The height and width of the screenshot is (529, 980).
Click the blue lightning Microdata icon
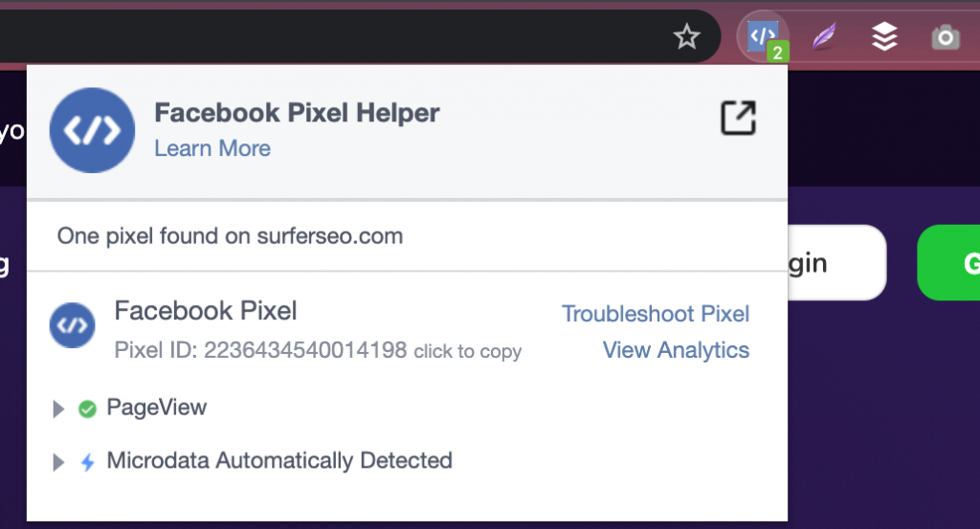pyautogui.click(x=87, y=463)
